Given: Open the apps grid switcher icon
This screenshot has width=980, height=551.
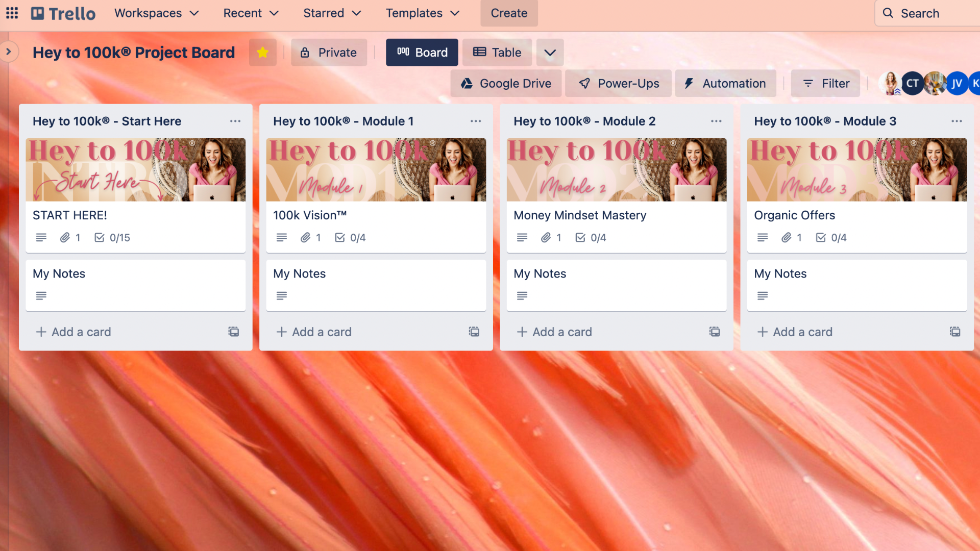Looking at the screenshot, I should (12, 13).
